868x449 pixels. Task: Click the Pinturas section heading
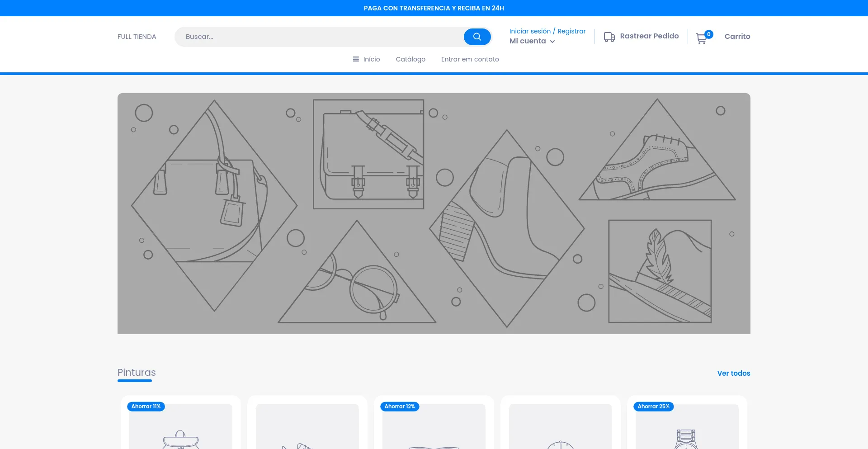coord(137,373)
